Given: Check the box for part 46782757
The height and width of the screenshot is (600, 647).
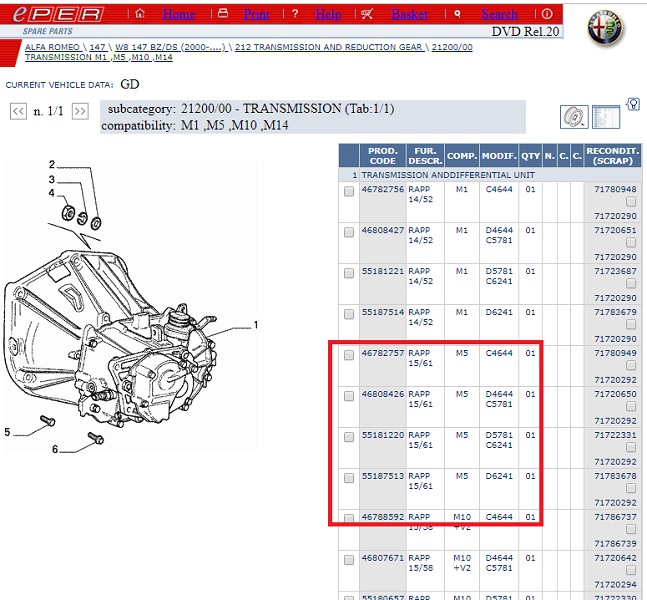Looking at the screenshot, I should click(x=349, y=355).
